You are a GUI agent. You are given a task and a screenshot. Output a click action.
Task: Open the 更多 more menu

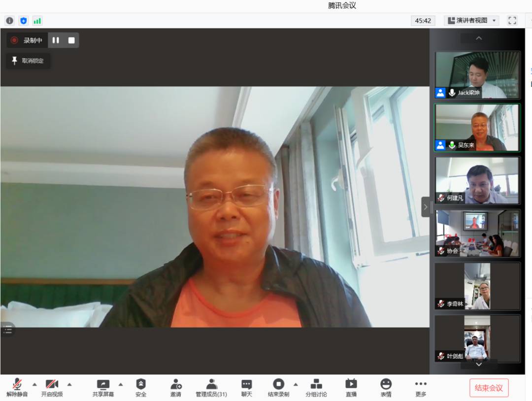421,387
